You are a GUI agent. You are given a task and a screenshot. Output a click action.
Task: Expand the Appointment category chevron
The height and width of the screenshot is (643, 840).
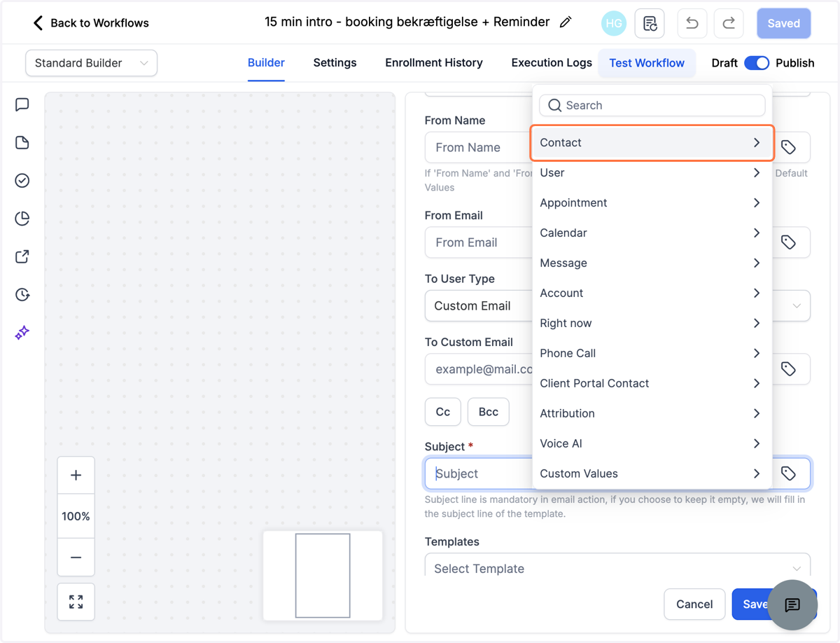click(x=757, y=203)
